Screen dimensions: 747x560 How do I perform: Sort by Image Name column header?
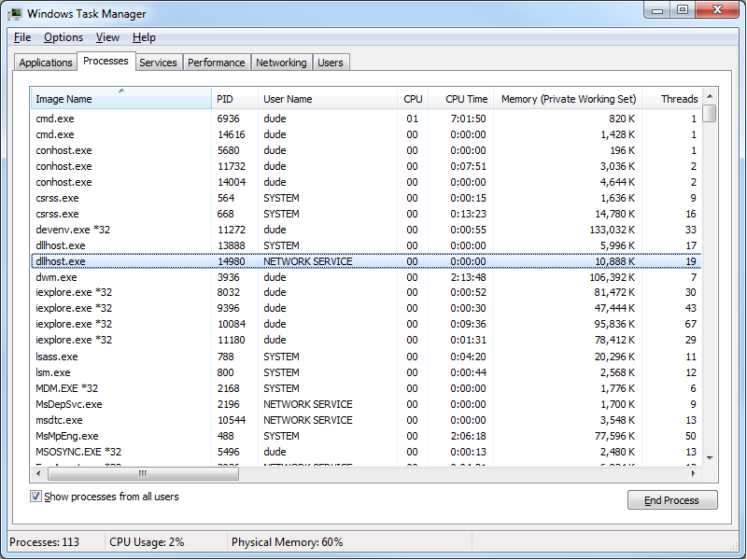(121, 99)
